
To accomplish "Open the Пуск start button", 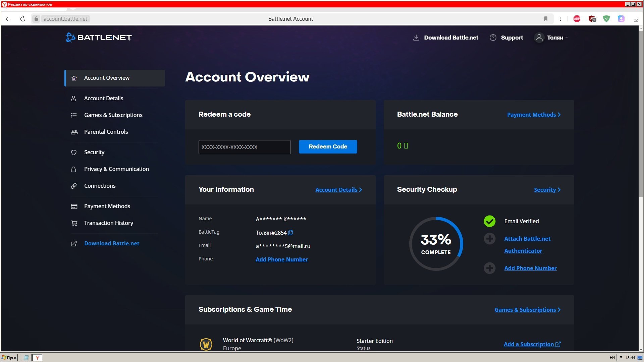I will [x=9, y=358].
